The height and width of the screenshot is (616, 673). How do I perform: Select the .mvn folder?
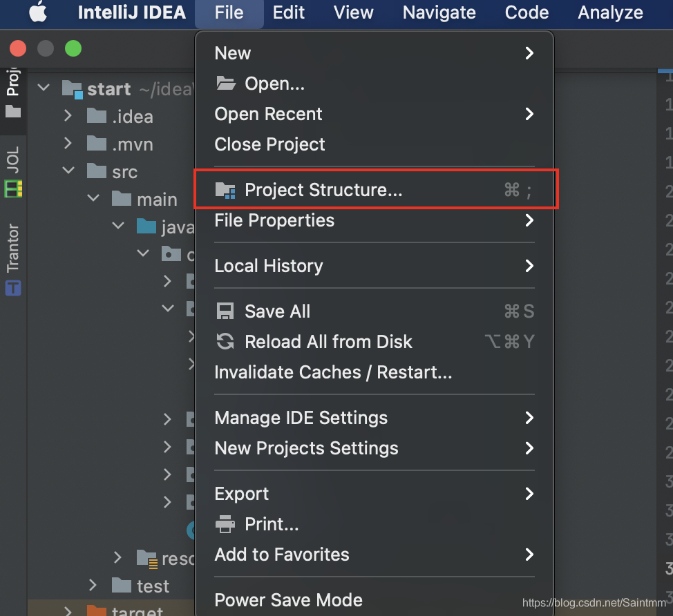[132, 144]
